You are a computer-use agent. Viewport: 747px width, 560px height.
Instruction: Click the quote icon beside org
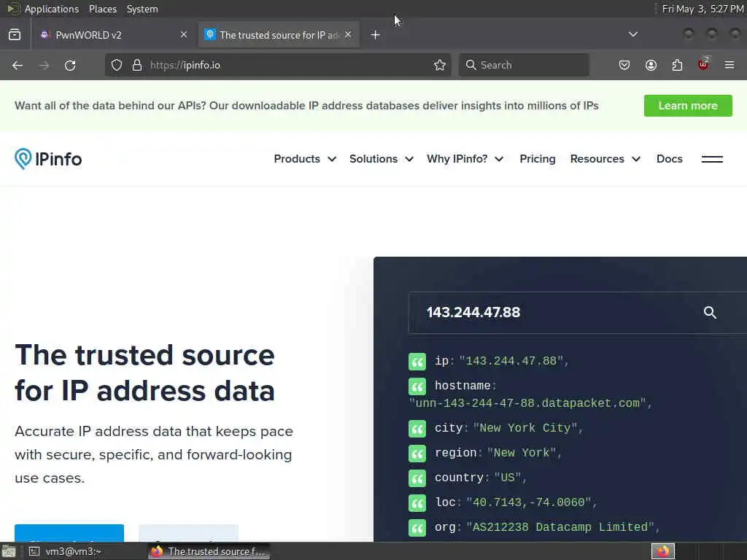coord(417,528)
